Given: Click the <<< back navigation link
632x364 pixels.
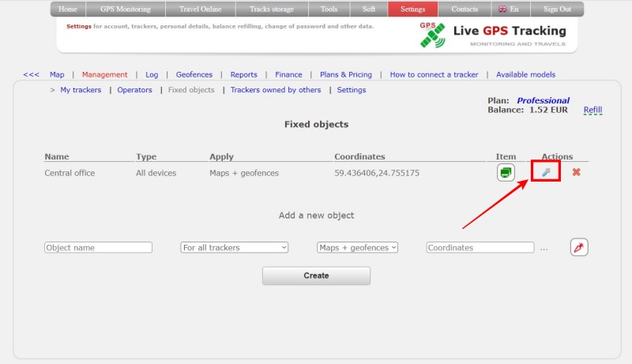Looking at the screenshot, I should (31, 74).
